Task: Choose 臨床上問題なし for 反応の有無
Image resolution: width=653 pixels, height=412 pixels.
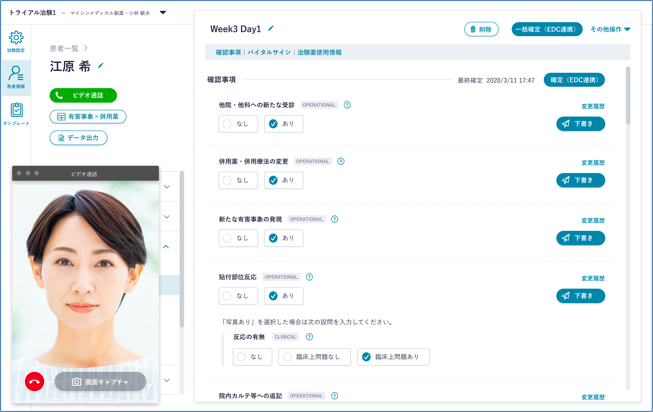Action: click(314, 357)
